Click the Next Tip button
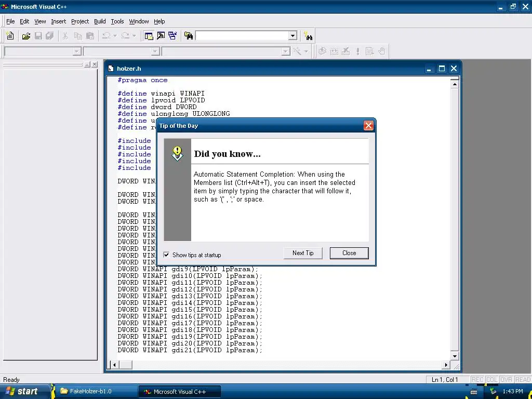Screen dimensions: 532x399 tap(303, 253)
